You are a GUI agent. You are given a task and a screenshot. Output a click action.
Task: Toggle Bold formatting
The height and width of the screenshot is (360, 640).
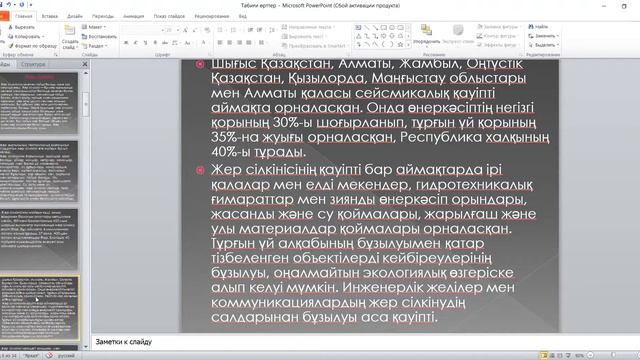126,42
